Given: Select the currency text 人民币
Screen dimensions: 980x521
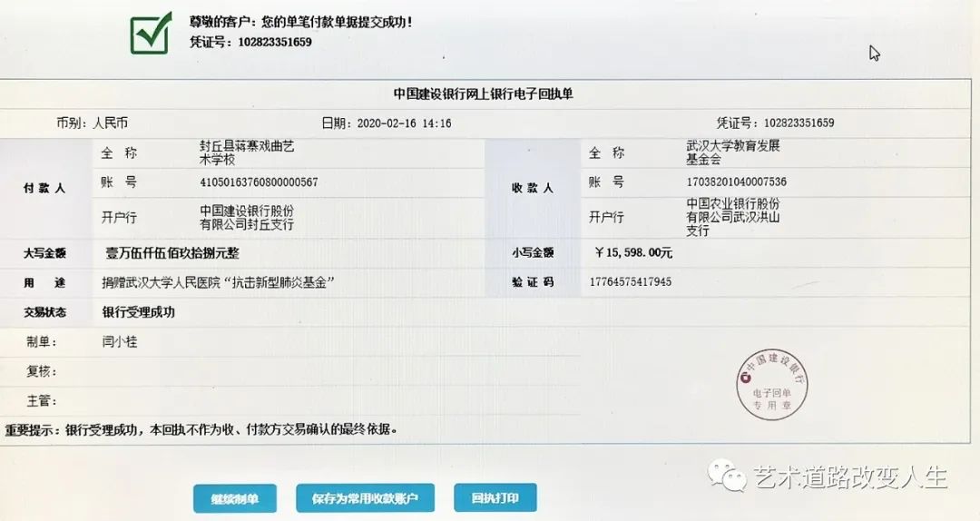Looking at the screenshot, I should [110, 123].
